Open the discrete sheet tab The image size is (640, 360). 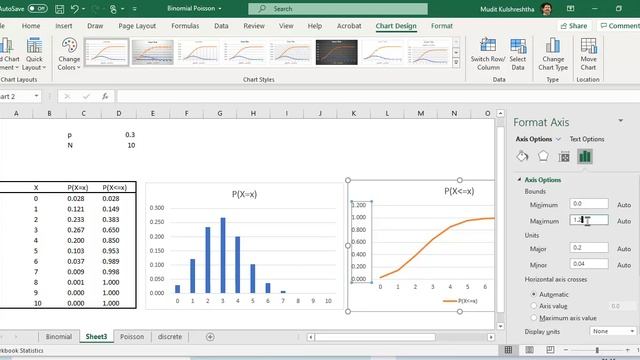(170, 337)
